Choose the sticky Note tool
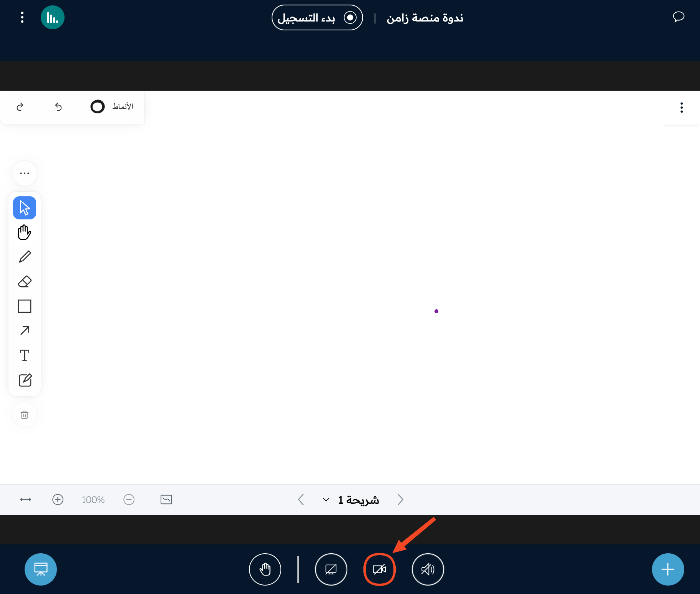 [25, 380]
